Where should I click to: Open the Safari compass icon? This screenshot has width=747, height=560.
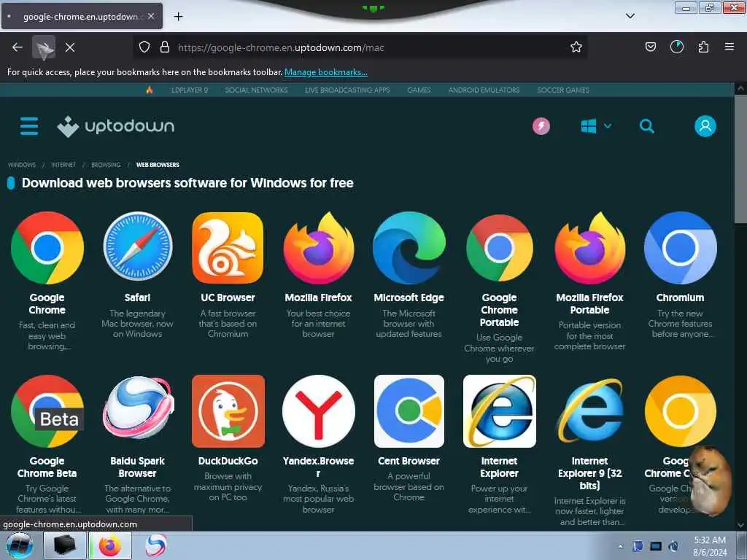(x=138, y=246)
